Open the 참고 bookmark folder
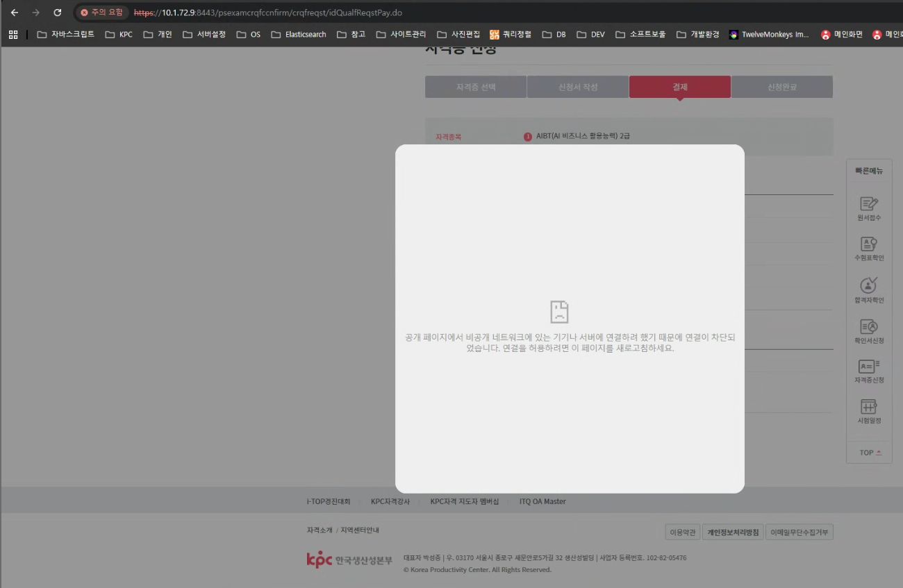Viewport: 903px width, 588px height. click(x=351, y=34)
